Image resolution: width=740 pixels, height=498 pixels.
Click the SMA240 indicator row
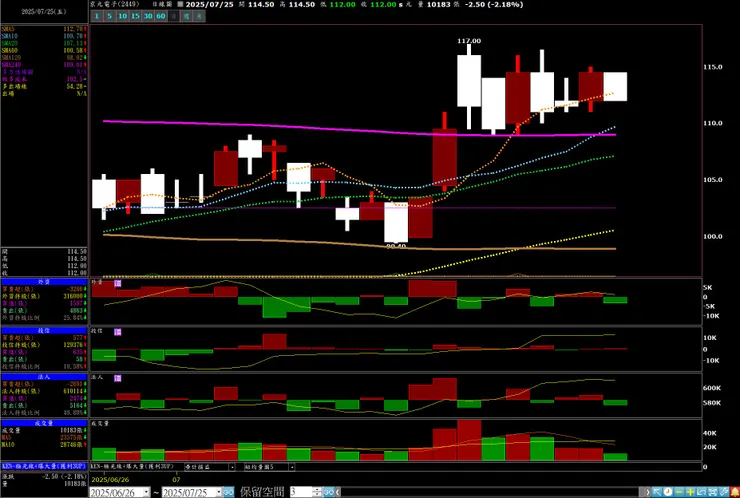pos(44,65)
